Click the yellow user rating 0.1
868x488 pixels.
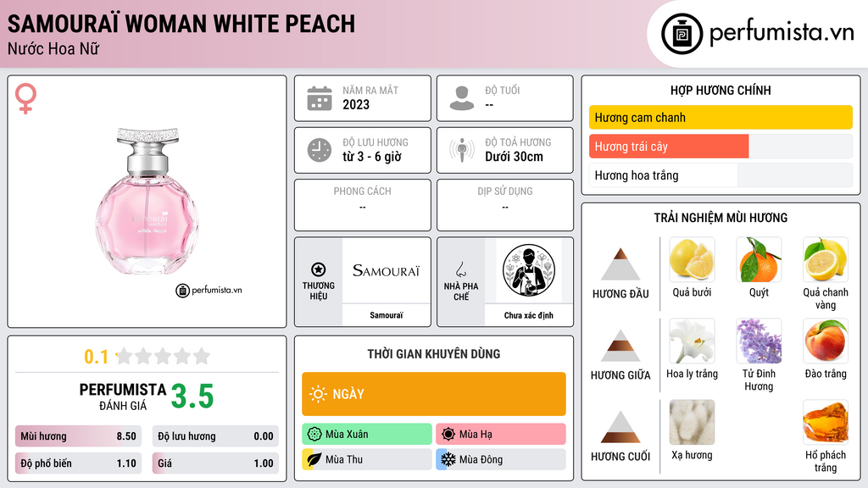click(x=96, y=357)
